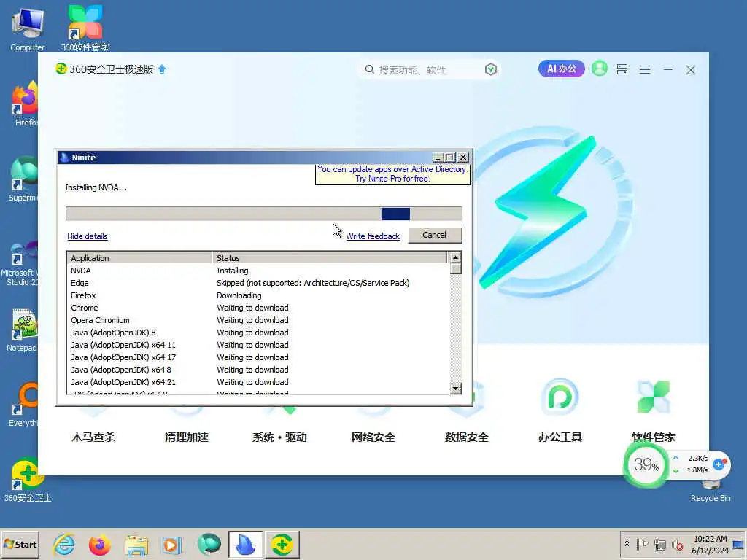This screenshot has height=560, width=747.
Task: Click the skin/layout icon in 360 title bar
Action: [622, 69]
